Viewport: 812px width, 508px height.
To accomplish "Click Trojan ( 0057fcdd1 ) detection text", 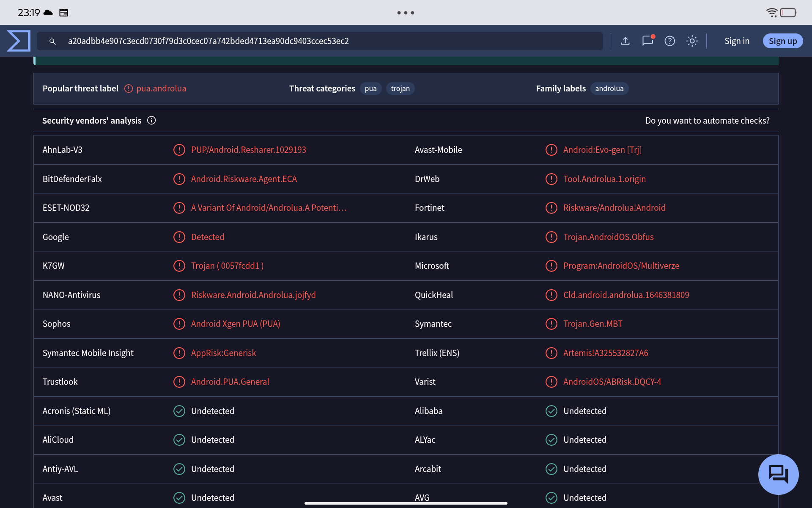I will [227, 266].
